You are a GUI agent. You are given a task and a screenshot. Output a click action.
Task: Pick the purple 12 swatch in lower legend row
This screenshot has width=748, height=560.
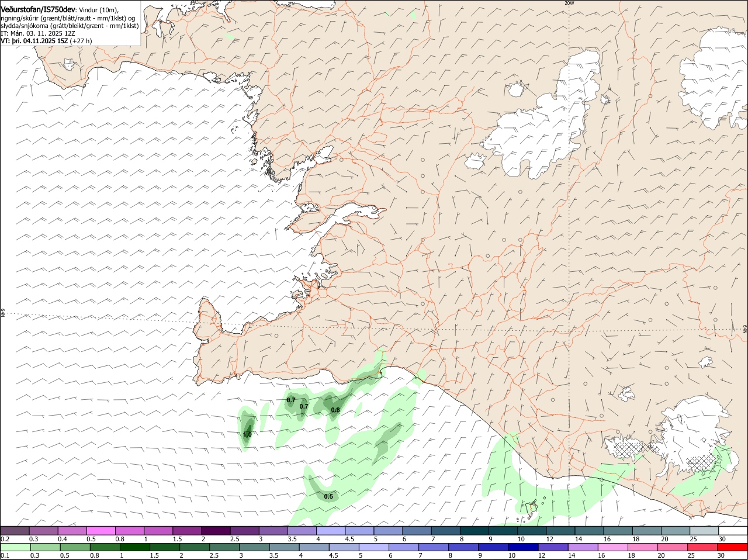(x=552, y=547)
